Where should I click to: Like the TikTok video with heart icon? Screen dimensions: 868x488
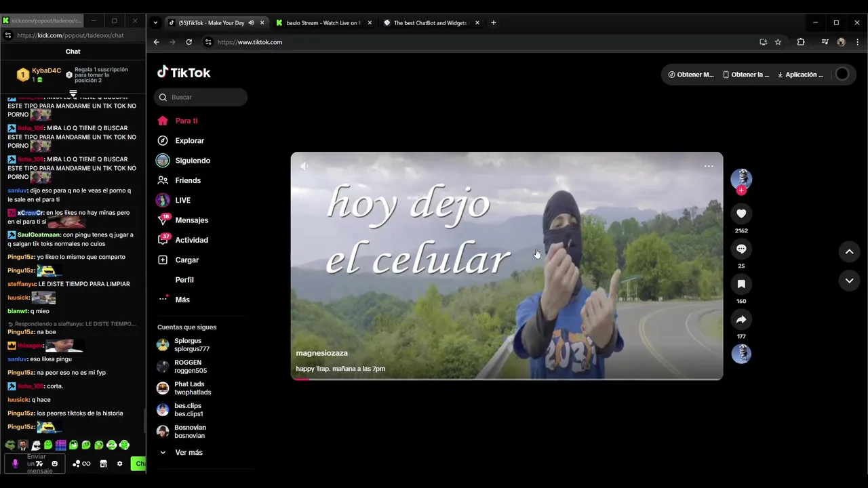point(741,213)
